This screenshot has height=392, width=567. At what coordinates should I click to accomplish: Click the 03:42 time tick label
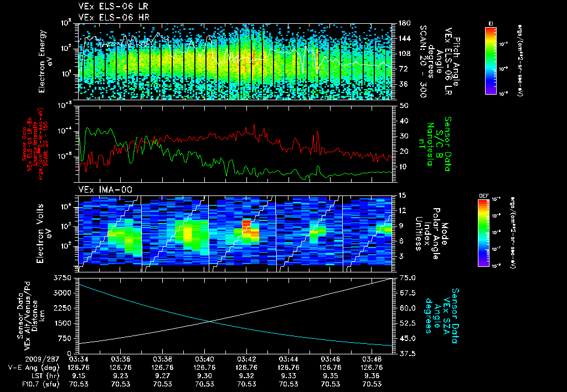246,359
